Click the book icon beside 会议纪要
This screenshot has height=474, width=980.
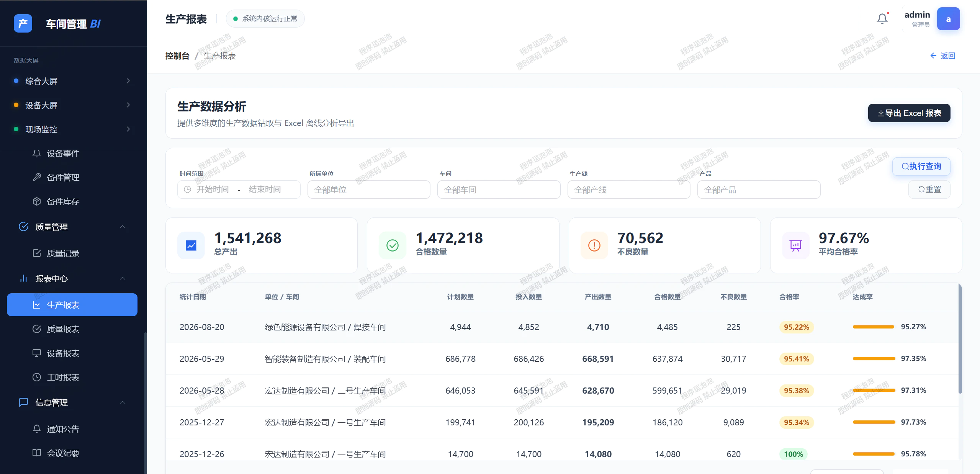click(37, 453)
